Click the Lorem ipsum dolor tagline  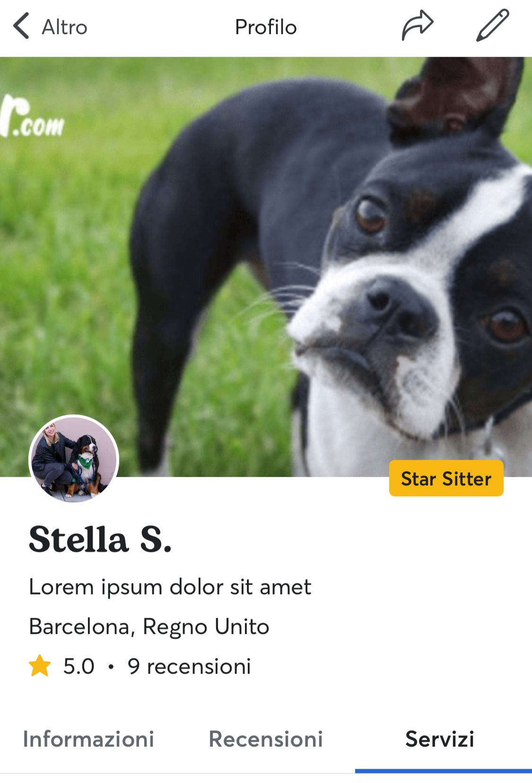click(x=170, y=587)
